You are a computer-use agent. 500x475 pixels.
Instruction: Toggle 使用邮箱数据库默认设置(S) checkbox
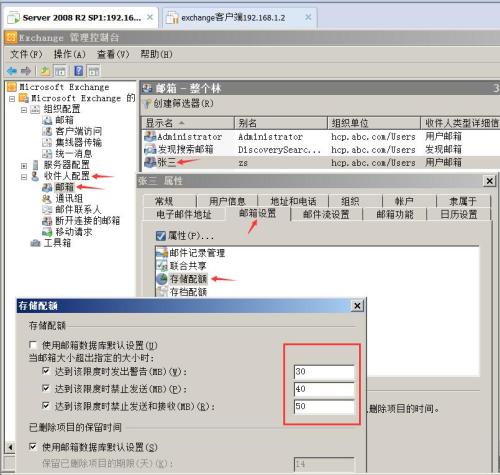coord(33,446)
